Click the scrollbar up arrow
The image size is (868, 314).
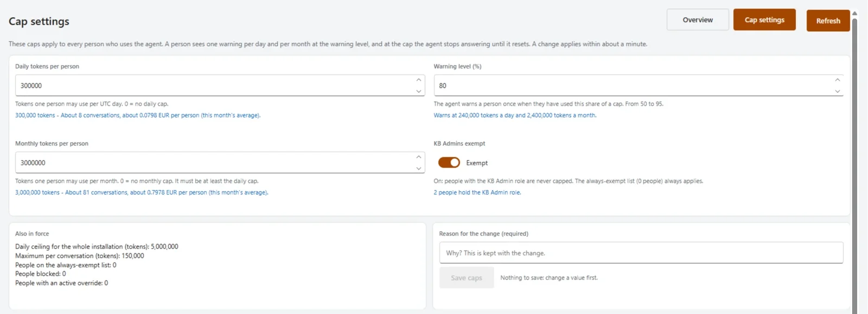(854, 13)
